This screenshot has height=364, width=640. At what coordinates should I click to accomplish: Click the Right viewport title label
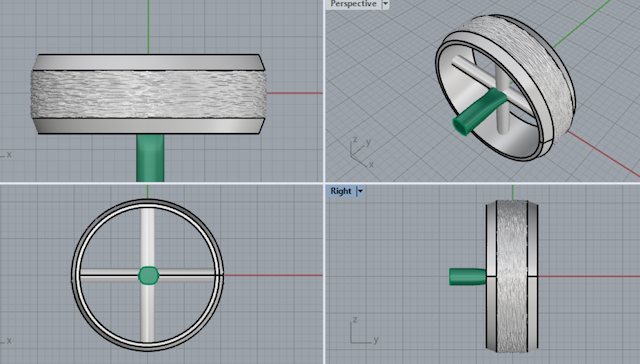(341, 191)
